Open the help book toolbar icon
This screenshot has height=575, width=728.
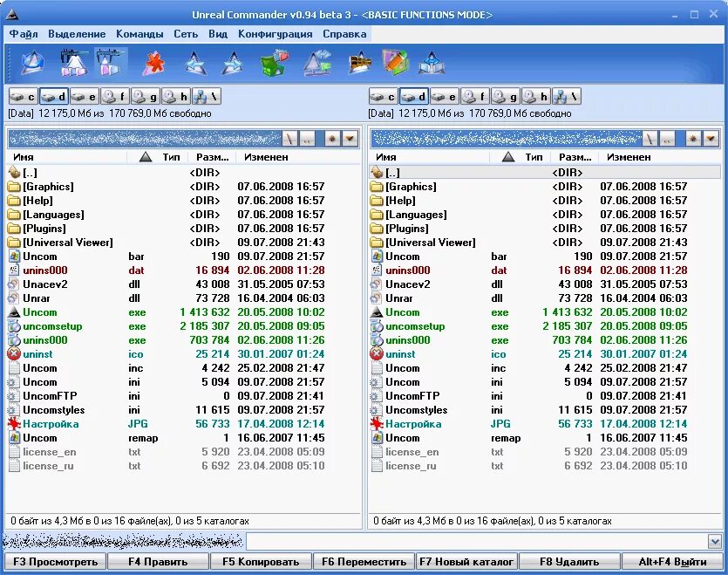tap(432, 63)
